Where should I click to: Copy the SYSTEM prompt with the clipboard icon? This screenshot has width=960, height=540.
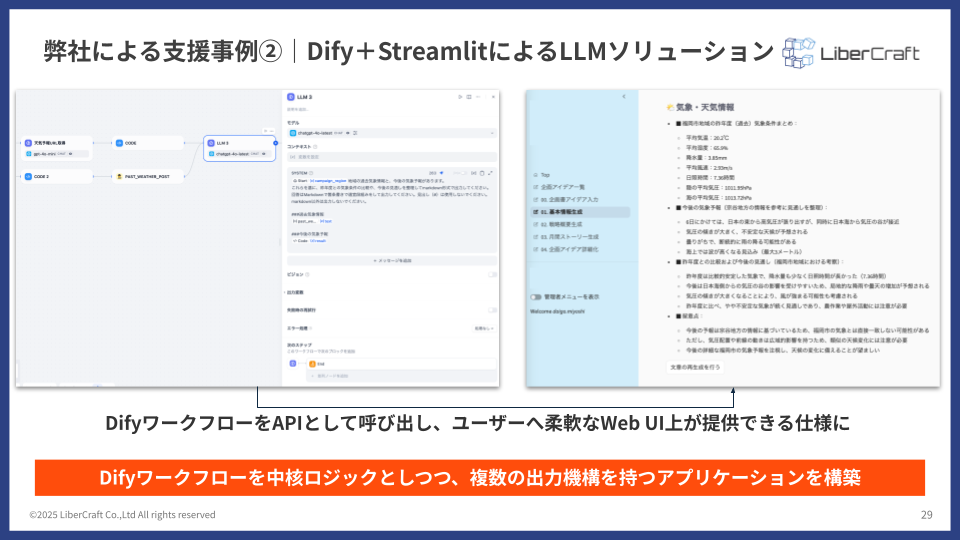[482, 173]
